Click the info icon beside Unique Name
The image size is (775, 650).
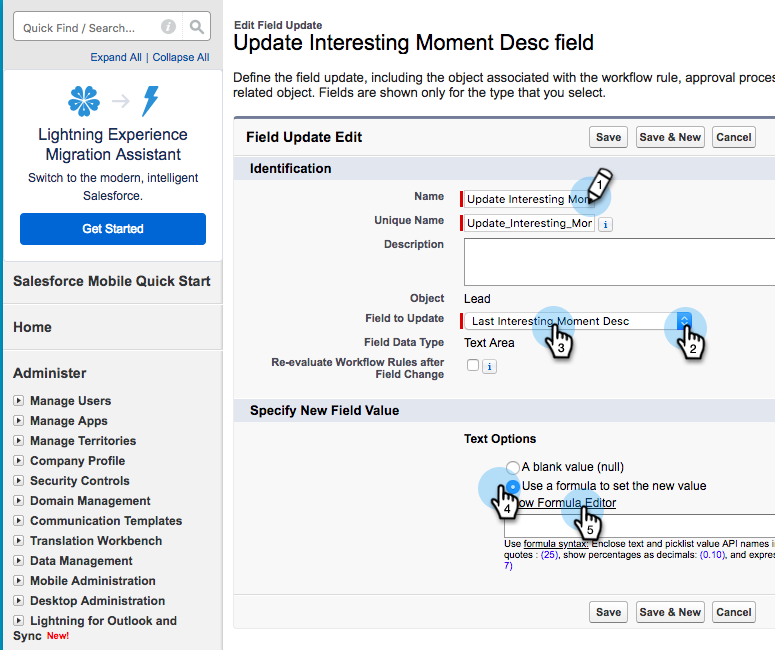pos(605,224)
